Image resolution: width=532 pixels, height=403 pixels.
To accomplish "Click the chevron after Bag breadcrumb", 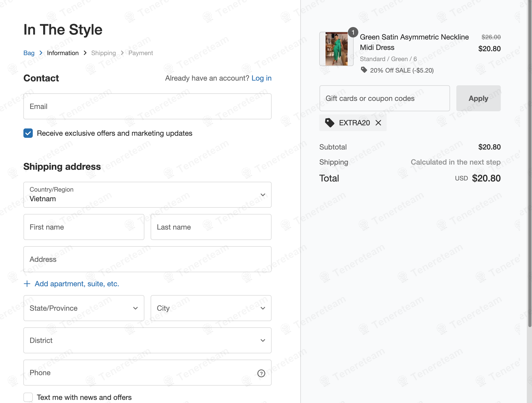I will 41,53.
